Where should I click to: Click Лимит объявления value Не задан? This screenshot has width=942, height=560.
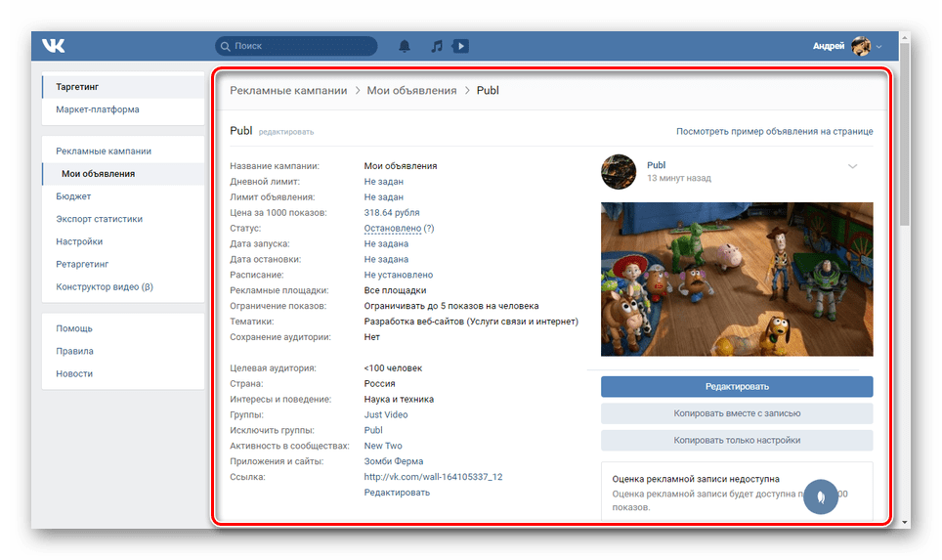pos(383,197)
